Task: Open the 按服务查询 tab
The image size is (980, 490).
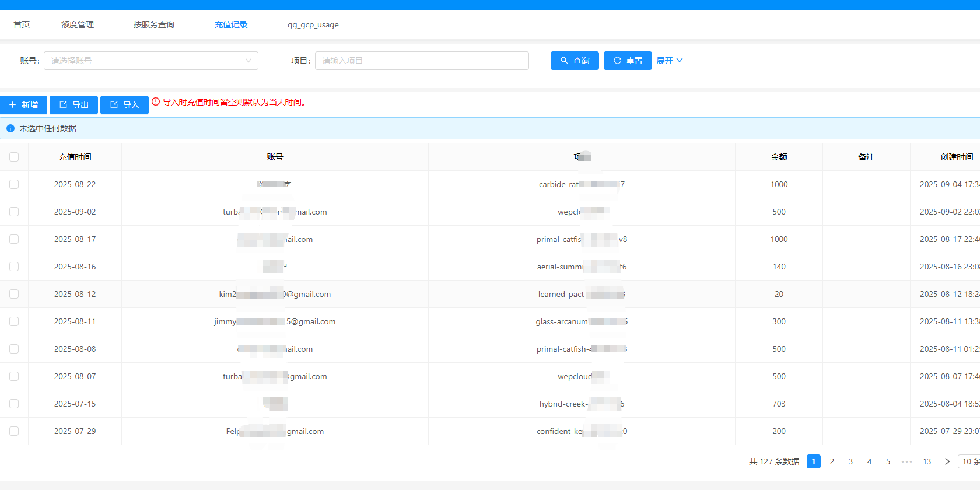Action: (x=153, y=24)
